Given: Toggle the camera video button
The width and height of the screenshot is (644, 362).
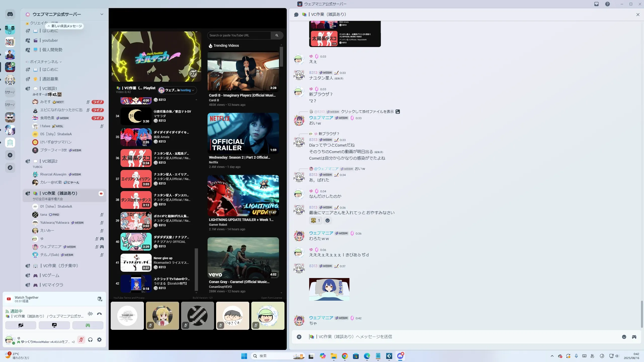Looking at the screenshot, I should click(x=21, y=325).
